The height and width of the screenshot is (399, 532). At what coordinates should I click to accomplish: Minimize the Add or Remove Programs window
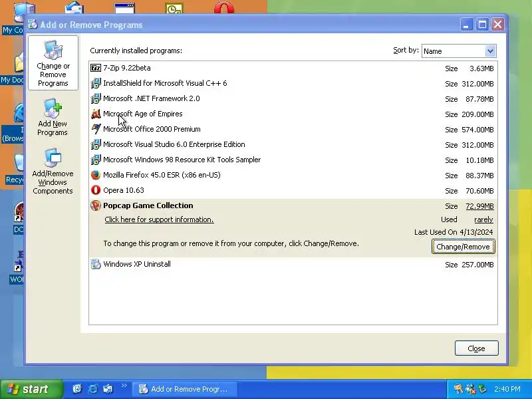(x=467, y=25)
